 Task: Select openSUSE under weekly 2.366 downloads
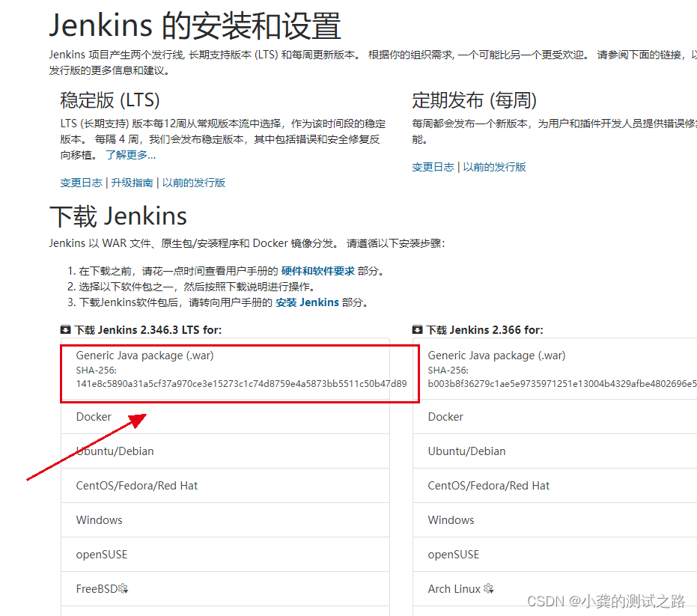[x=555, y=554]
